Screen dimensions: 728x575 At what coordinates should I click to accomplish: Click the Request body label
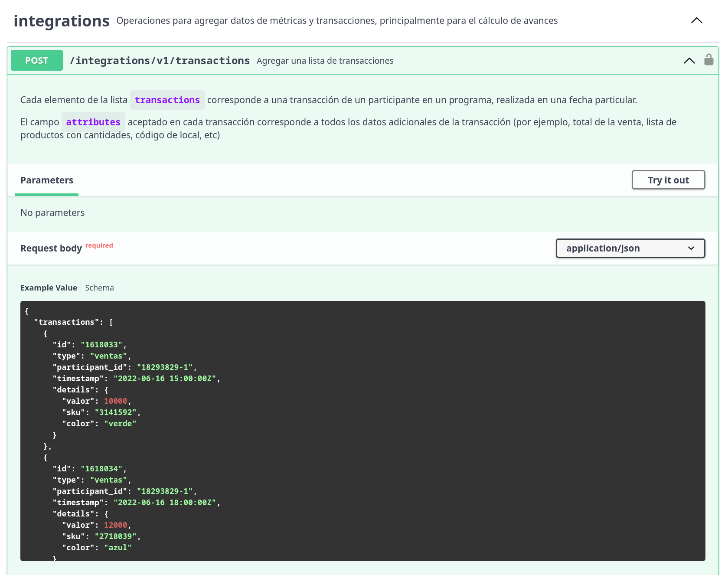pos(51,248)
